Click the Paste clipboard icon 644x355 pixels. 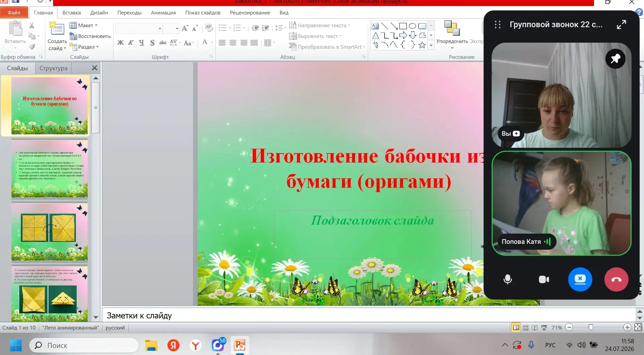(x=15, y=29)
